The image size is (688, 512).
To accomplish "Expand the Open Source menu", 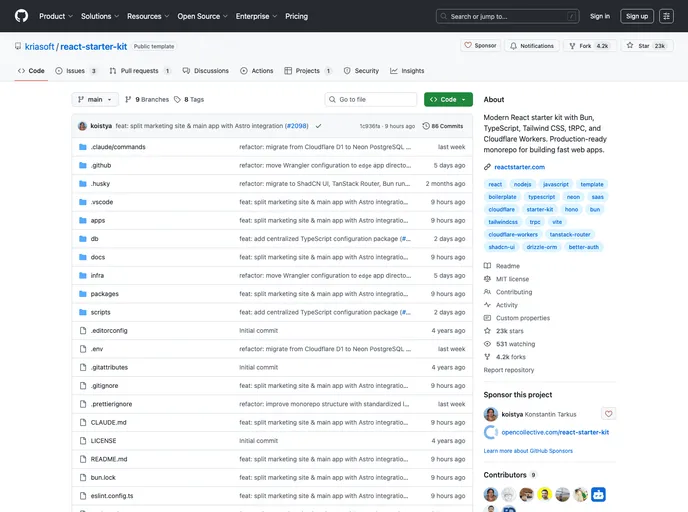I will coord(202,16).
